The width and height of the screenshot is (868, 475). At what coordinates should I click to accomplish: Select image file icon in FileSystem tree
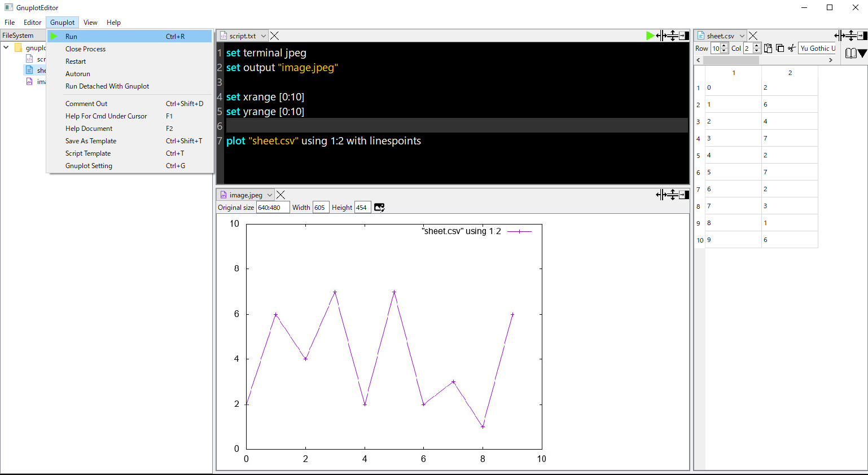coord(29,81)
